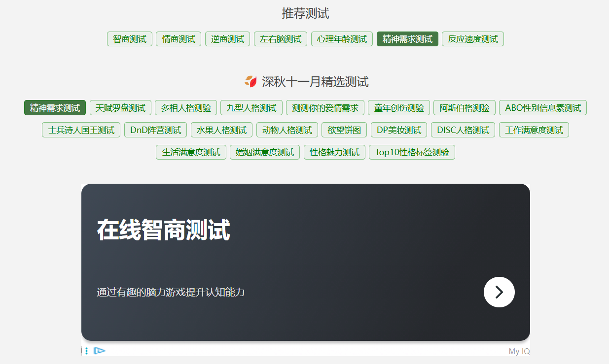The height and width of the screenshot is (364, 609).
Task: Open 智商测试 in recommended tests
Action: pyautogui.click(x=130, y=39)
